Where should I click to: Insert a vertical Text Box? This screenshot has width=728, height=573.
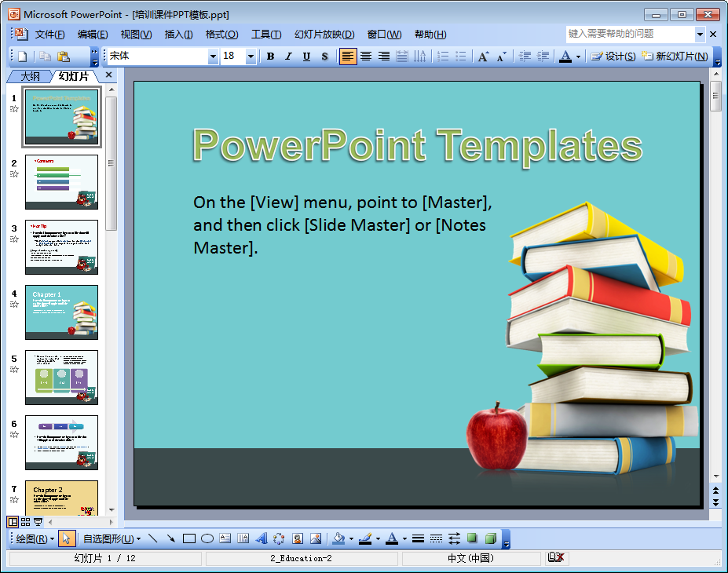pos(243,538)
